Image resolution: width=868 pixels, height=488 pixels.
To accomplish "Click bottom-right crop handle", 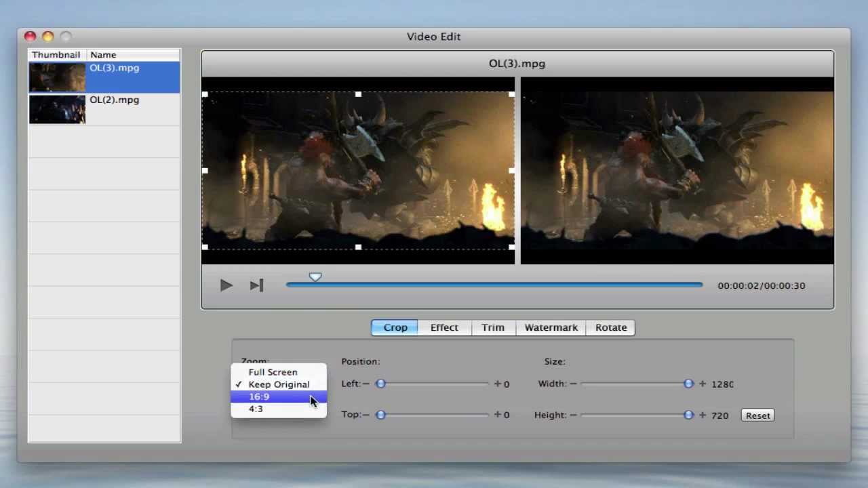I will 511,247.
